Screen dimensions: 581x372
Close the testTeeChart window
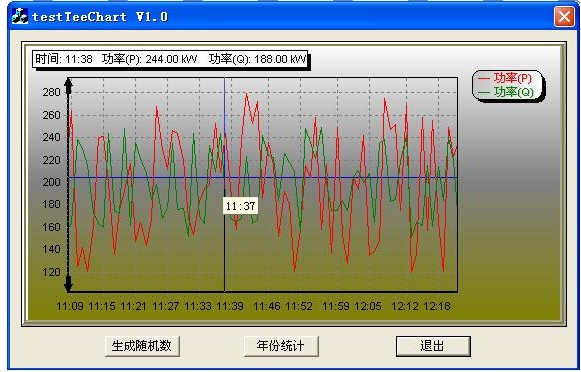(564, 17)
